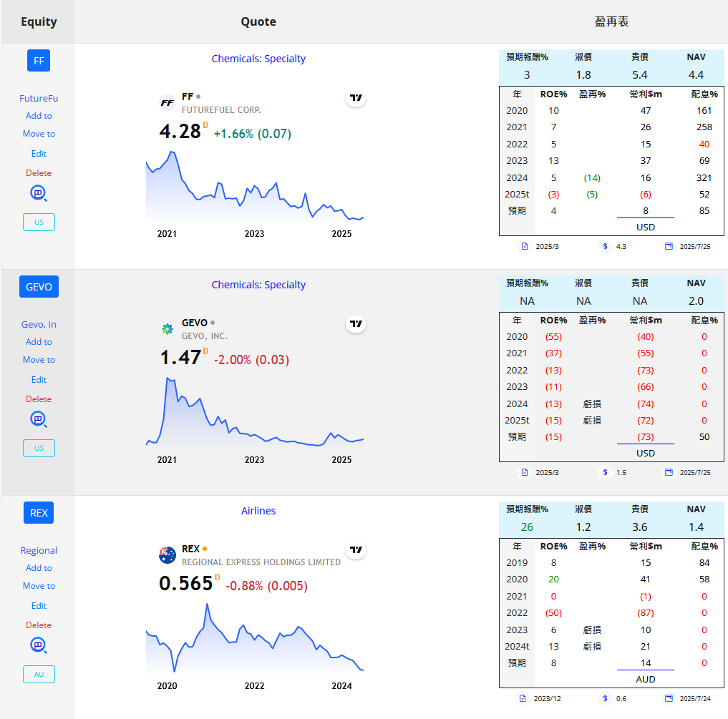Viewport: 728px width, 719px height.
Task: Click the US market tag under FutureFuel
Action: [x=39, y=222]
